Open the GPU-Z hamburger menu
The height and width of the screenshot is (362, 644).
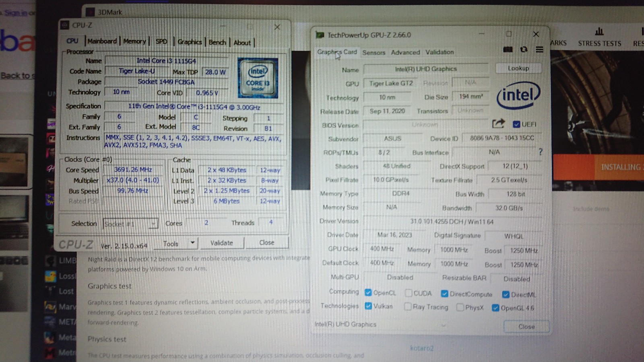click(x=539, y=49)
